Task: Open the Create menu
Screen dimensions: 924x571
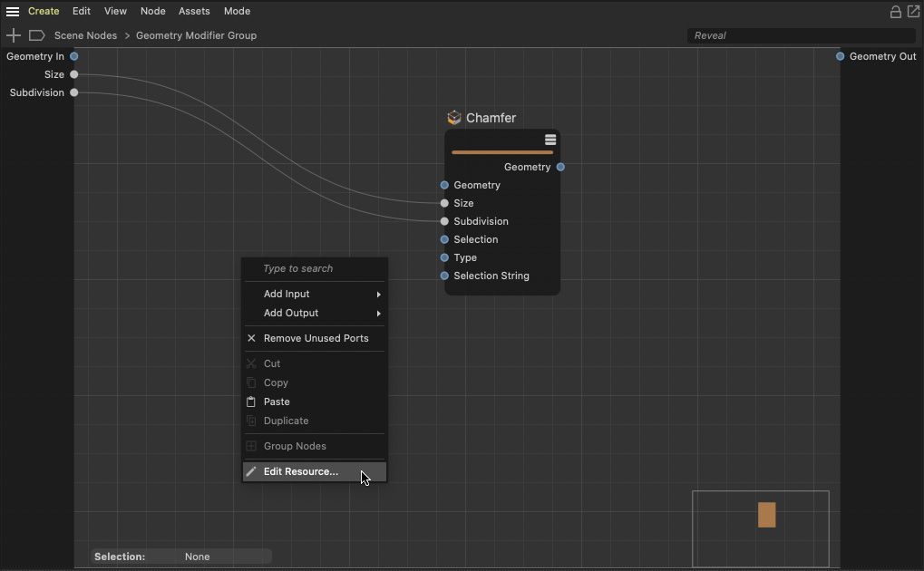Action: pos(44,11)
